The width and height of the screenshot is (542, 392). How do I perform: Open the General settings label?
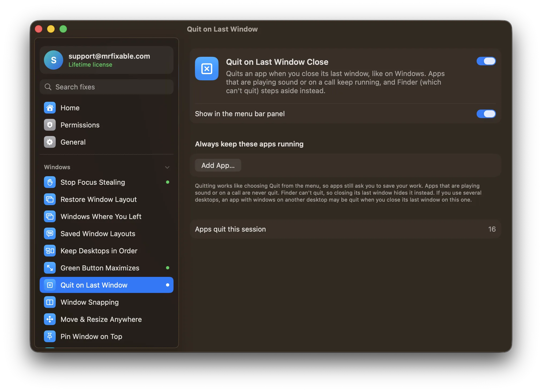click(x=73, y=142)
